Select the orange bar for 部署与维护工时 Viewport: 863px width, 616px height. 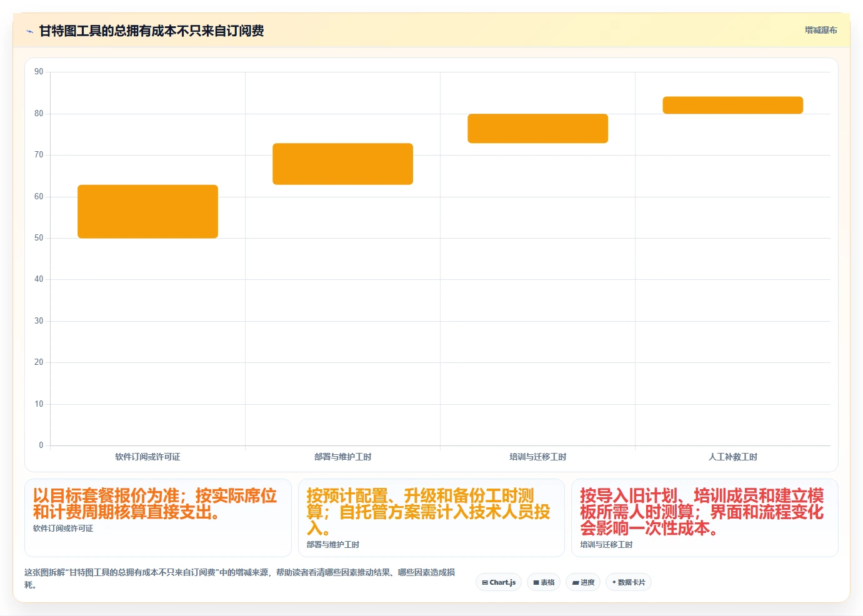click(x=342, y=164)
